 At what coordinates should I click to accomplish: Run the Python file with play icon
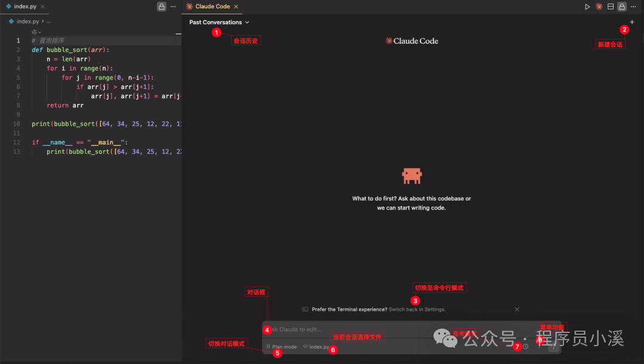pos(587,7)
